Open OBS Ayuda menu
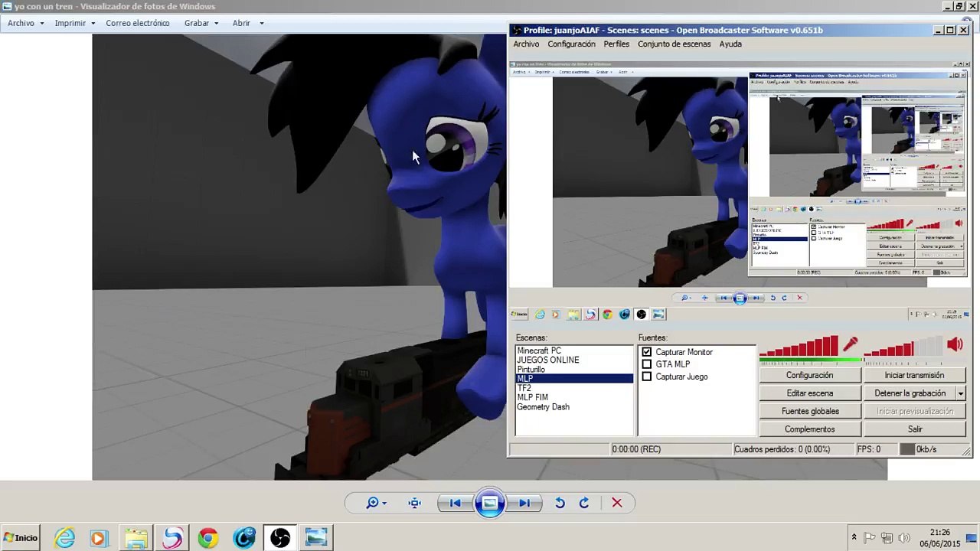The width and height of the screenshot is (980, 551). coord(730,44)
